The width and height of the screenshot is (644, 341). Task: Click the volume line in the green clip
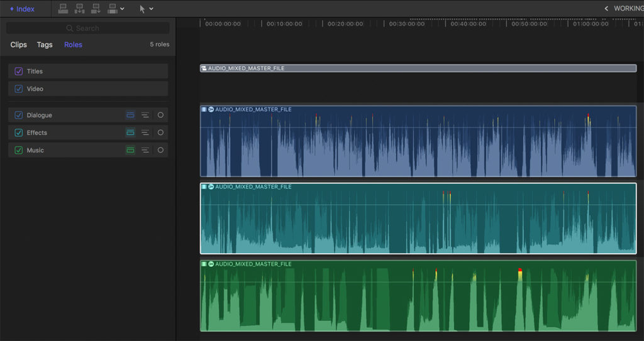tap(418, 283)
